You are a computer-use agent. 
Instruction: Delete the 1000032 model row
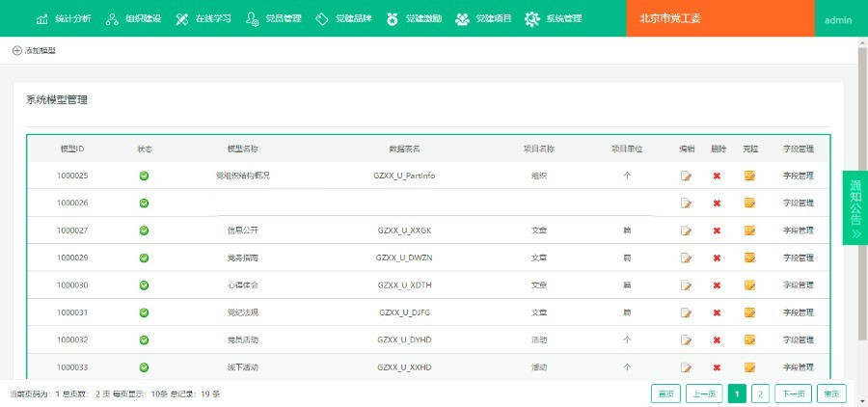pyautogui.click(x=717, y=340)
